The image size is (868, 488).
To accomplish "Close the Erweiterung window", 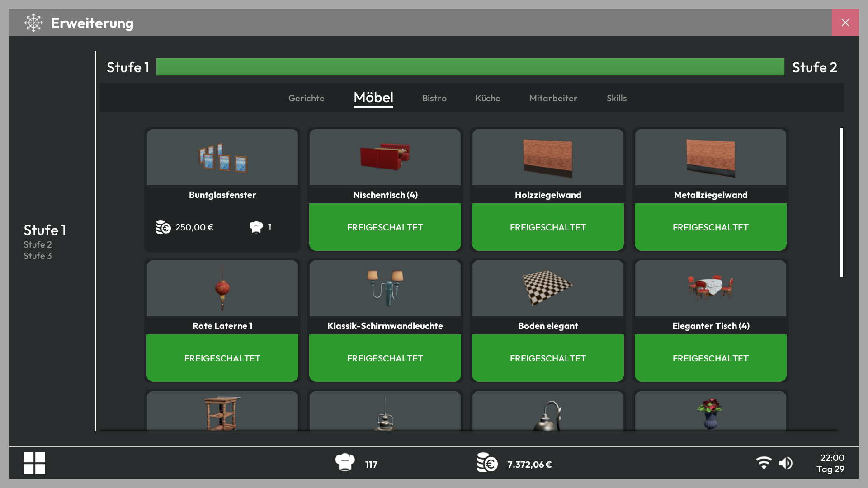I will click(845, 23).
